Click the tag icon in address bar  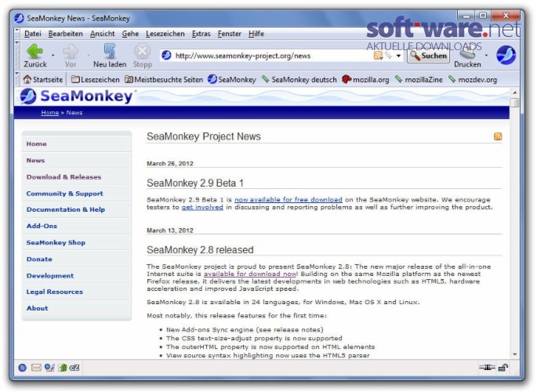click(x=388, y=56)
